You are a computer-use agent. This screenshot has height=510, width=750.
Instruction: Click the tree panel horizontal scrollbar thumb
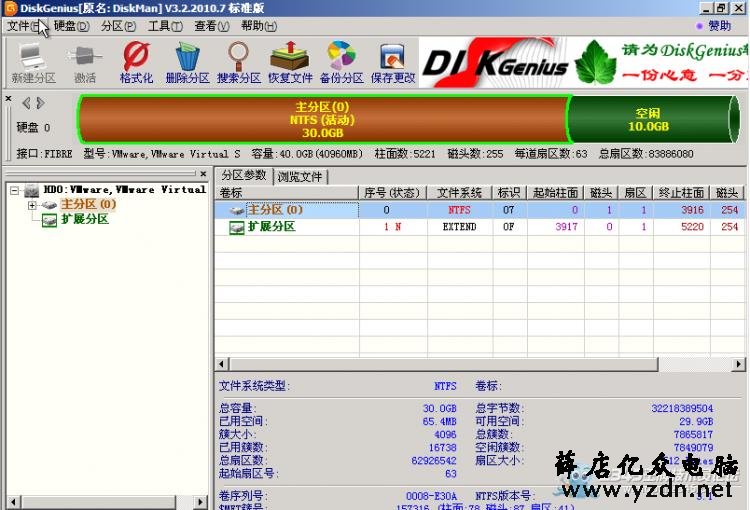pyautogui.click(x=99, y=502)
